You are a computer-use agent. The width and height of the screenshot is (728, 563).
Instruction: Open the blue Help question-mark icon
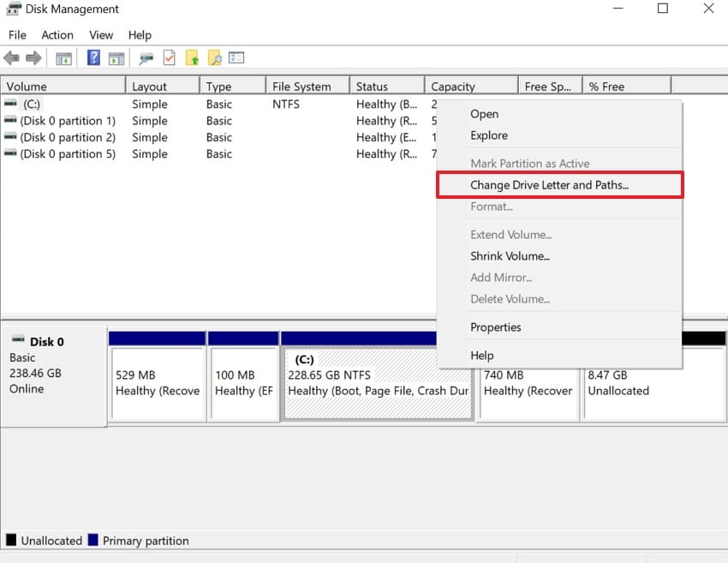point(94,57)
